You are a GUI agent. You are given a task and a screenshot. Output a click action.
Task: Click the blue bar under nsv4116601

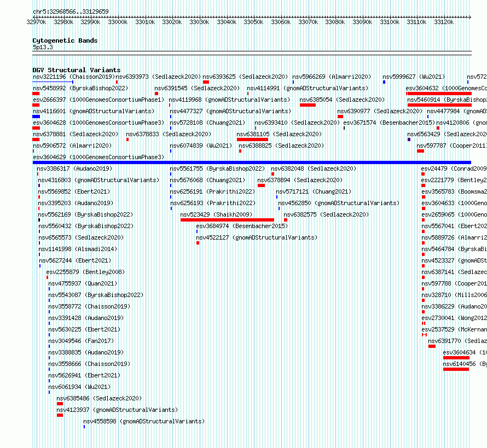(x=36, y=117)
